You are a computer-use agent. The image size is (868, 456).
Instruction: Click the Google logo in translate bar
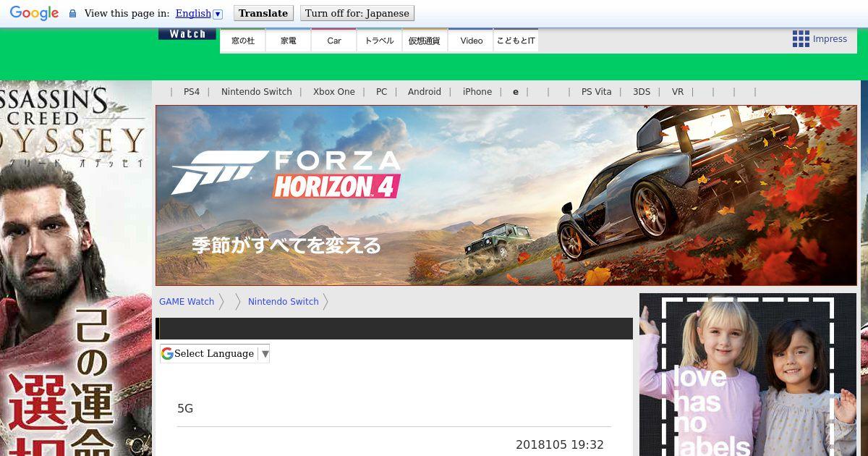[x=34, y=13]
